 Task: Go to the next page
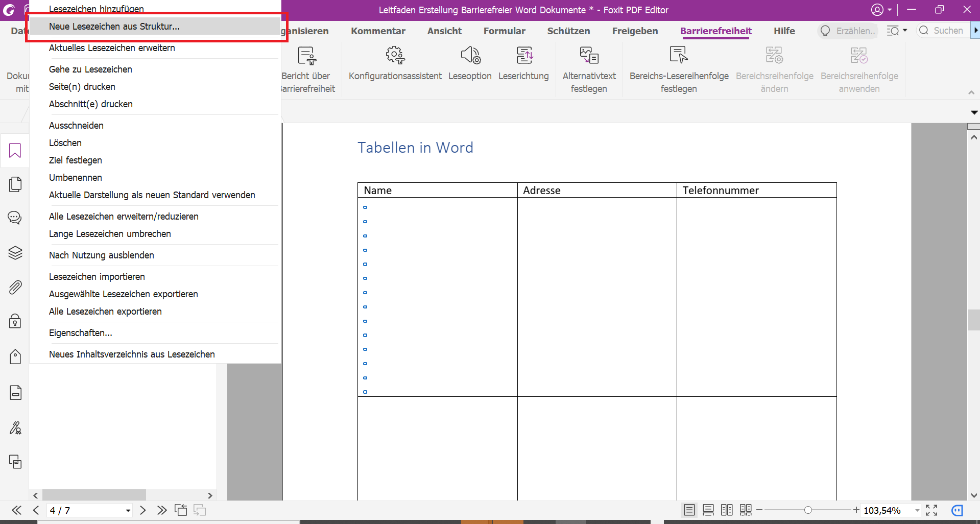pyautogui.click(x=143, y=510)
